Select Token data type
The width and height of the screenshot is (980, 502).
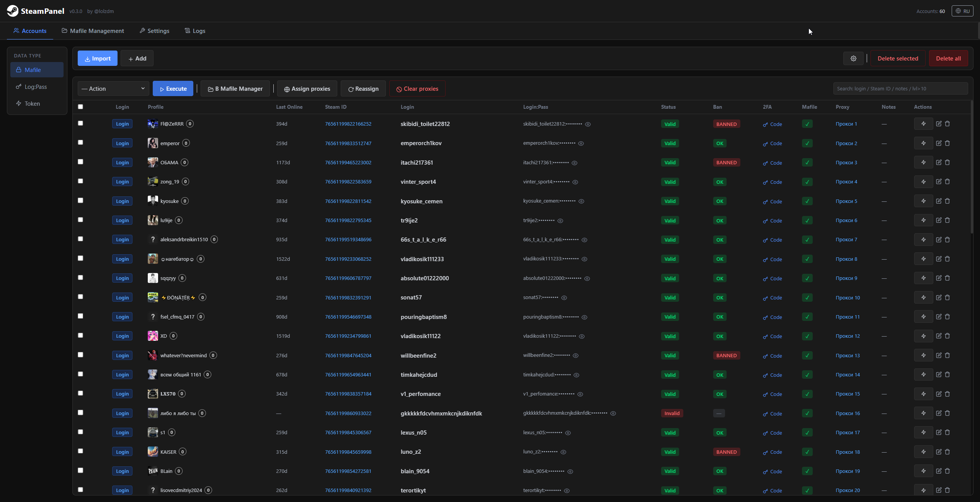[37, 103]
